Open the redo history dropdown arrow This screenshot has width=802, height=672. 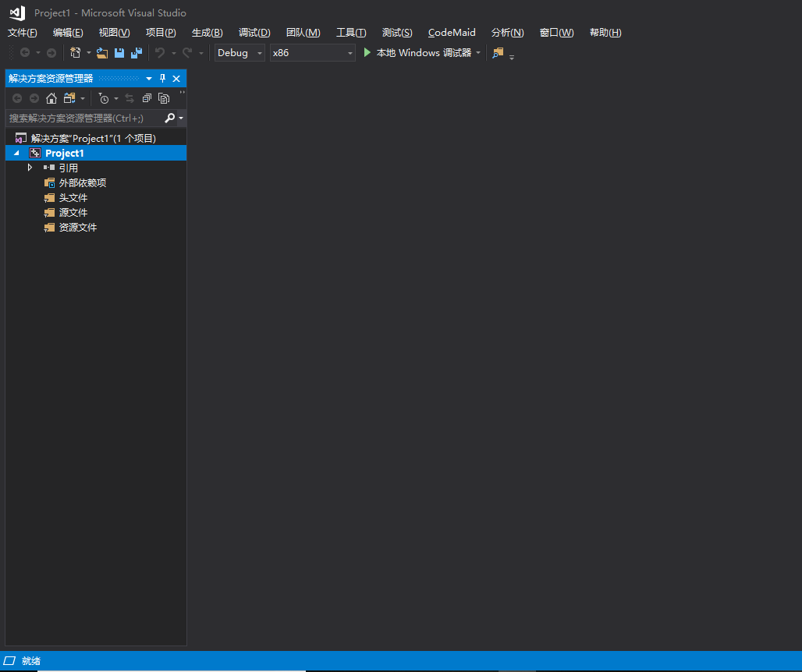tap(201, 53)
